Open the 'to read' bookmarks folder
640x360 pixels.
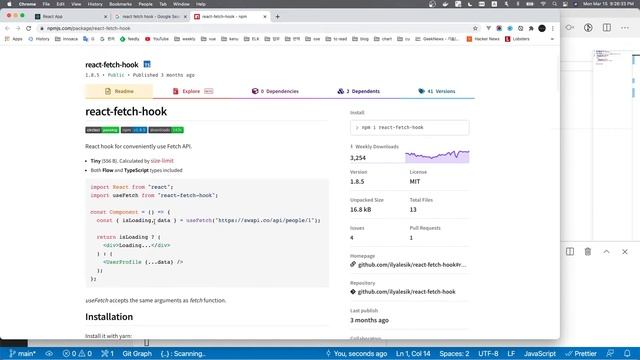[x=336, y=39]
